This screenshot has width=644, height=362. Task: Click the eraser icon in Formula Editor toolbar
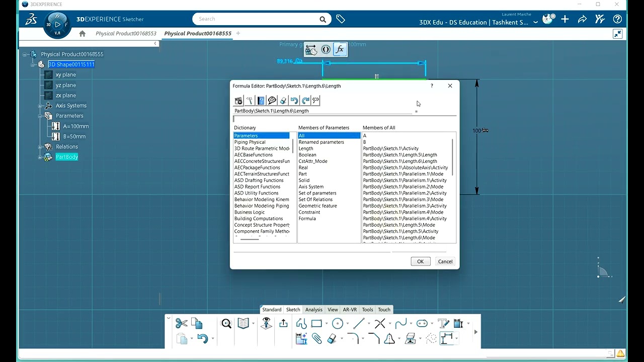(x=283, y=101)
